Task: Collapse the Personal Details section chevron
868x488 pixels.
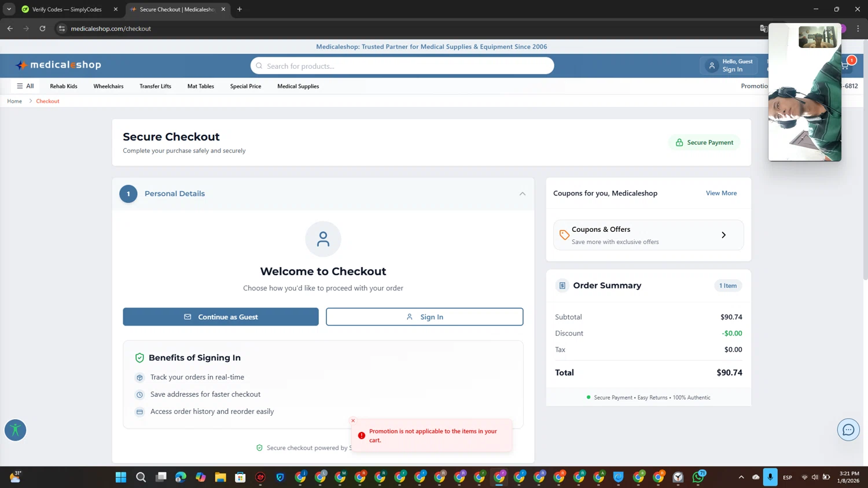Action: click(x=523, y=194)
